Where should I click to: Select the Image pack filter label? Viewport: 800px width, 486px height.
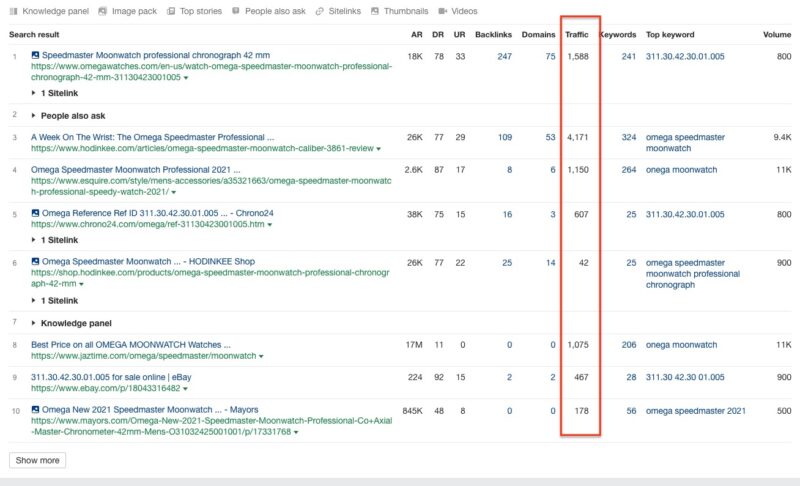[x=134, y=11]
